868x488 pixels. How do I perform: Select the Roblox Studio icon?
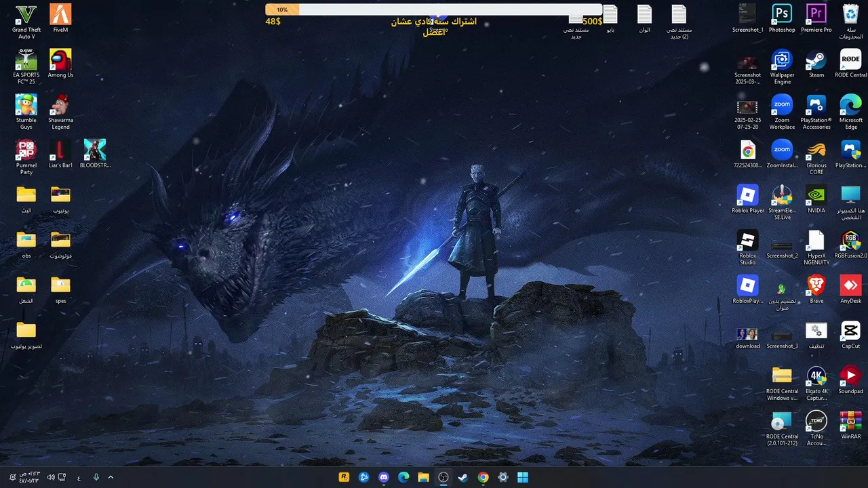coord(747,247)
